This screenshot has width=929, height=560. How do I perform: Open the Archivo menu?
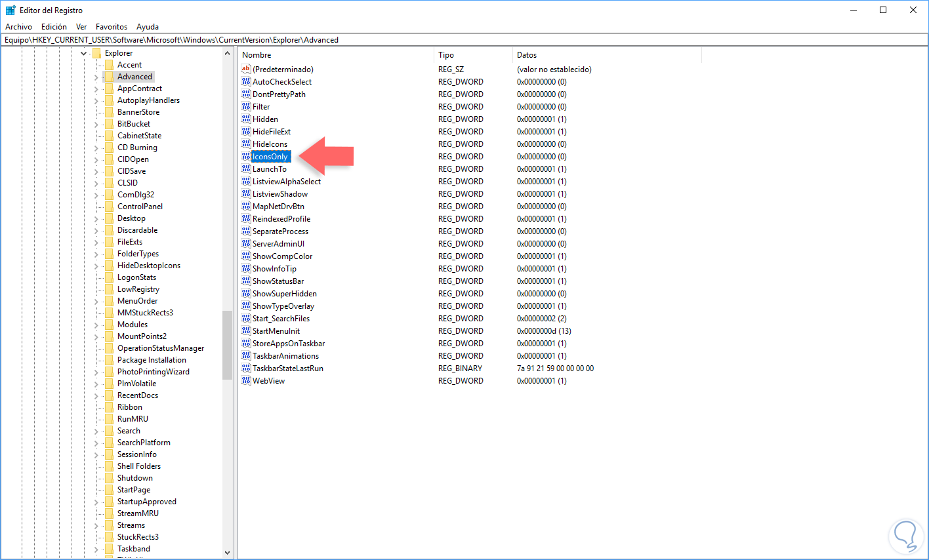click(x=18, y=27)
